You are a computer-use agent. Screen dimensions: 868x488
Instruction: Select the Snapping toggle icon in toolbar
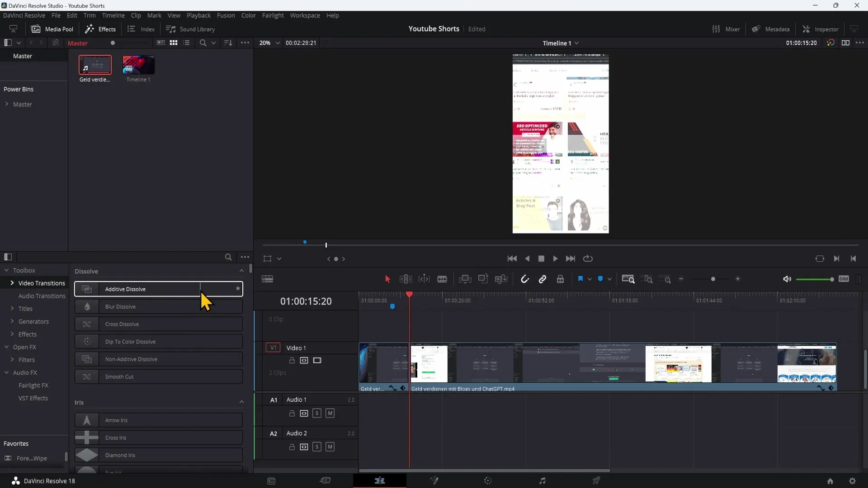coord(524,279)
